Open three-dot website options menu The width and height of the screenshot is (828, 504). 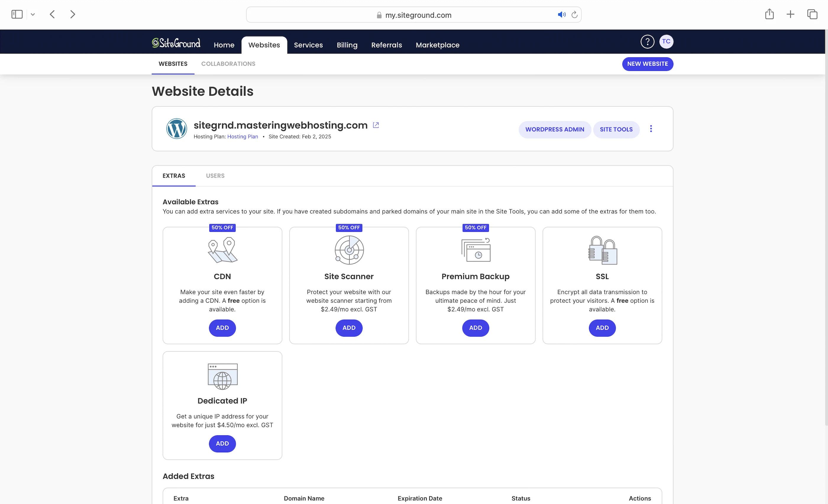[x=651, y=129]
